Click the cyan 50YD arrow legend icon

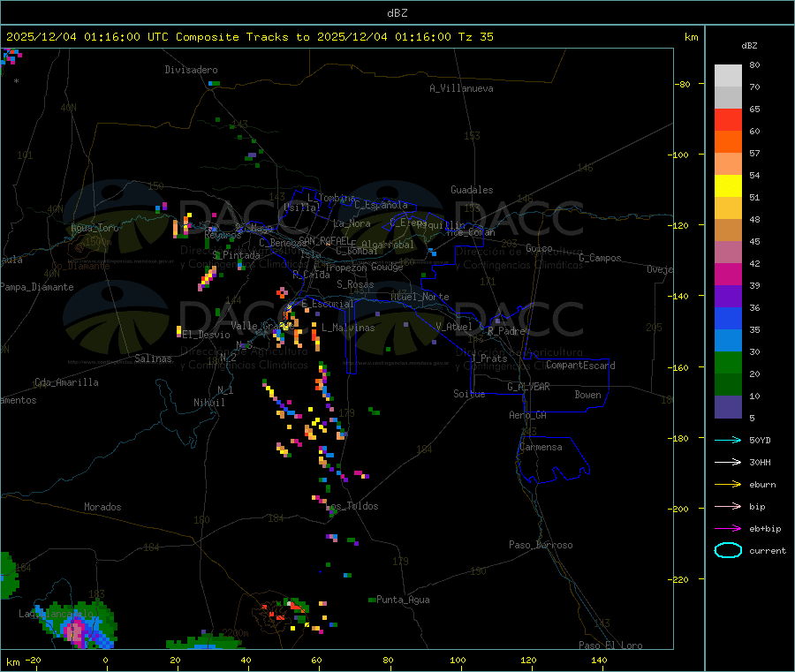tap(728, 440)
